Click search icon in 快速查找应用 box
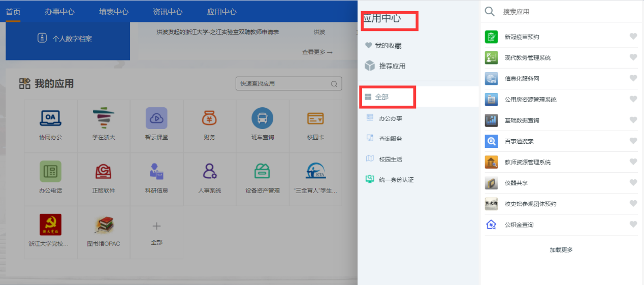This screenshot has height=285, width=644. (x=334, y=84)
